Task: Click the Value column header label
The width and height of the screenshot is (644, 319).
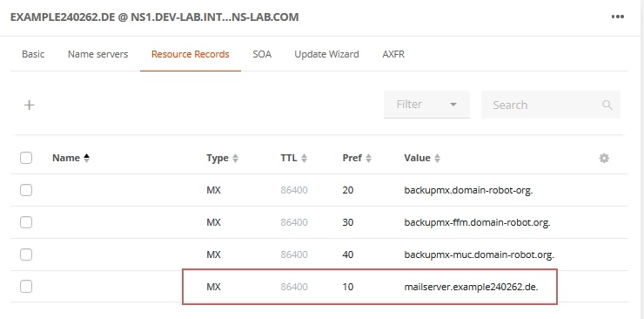Action: tap(417, 158)
